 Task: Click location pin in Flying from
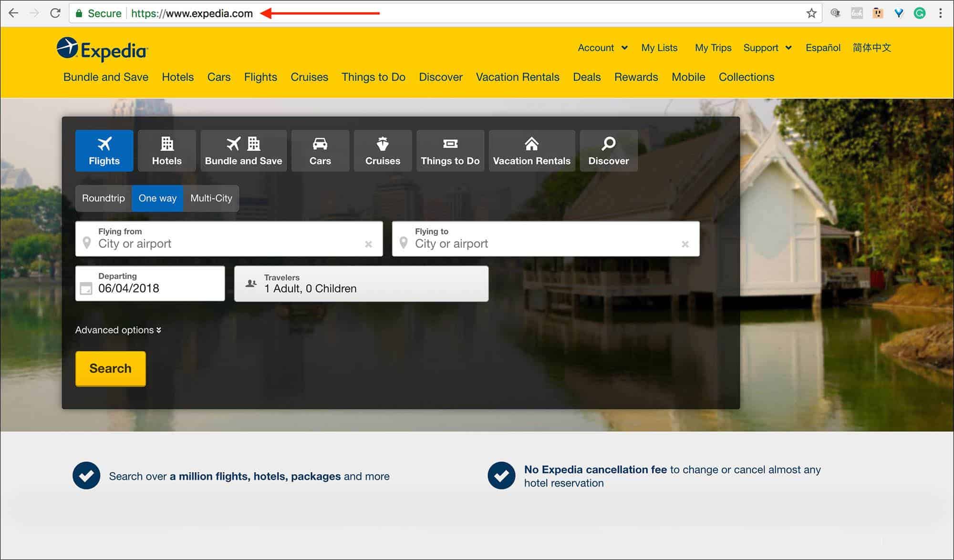click(x=87, y=243)
